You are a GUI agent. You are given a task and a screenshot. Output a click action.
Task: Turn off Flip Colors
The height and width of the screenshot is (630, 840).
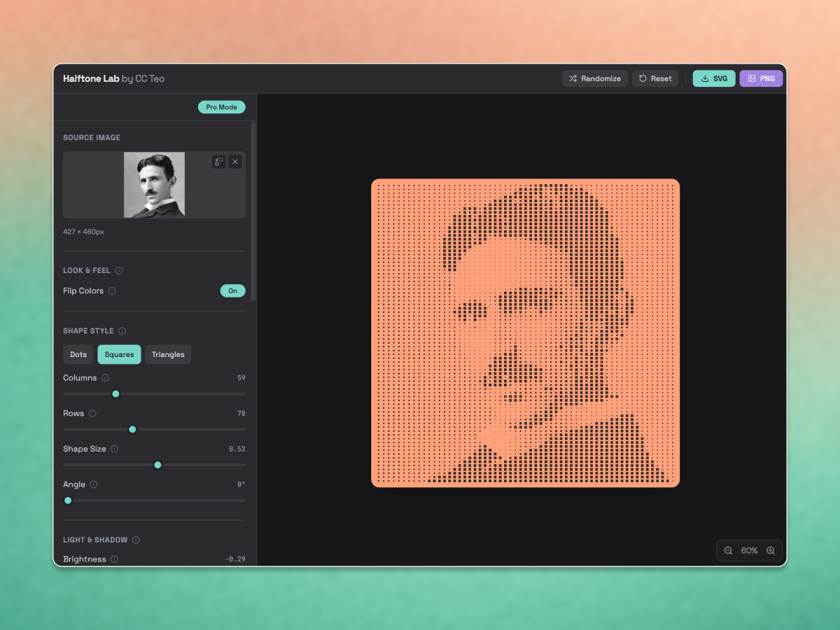[x=232, y=290]
